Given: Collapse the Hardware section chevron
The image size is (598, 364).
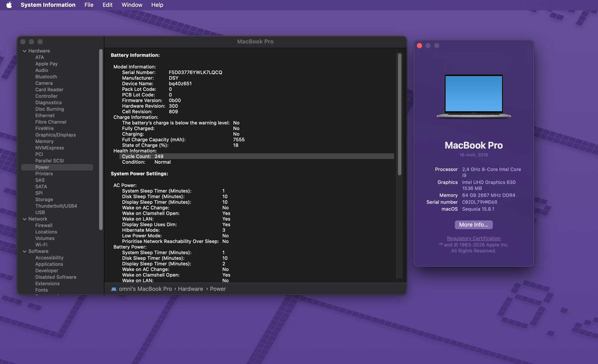Looking at the screenshot, I should (25, 51).
